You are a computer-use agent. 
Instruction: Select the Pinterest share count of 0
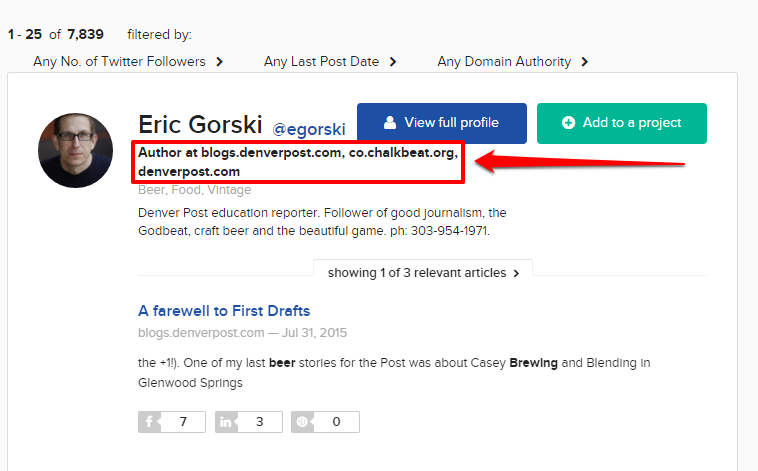(x=336, y=422)
